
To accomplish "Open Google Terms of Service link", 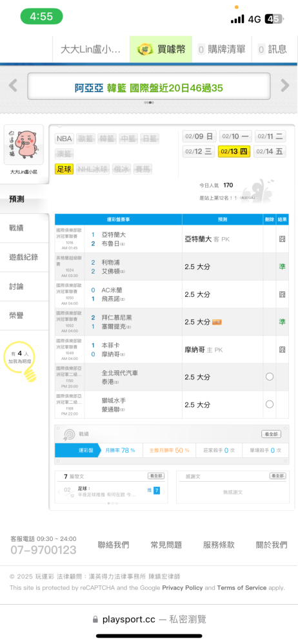I will [242, 588].
